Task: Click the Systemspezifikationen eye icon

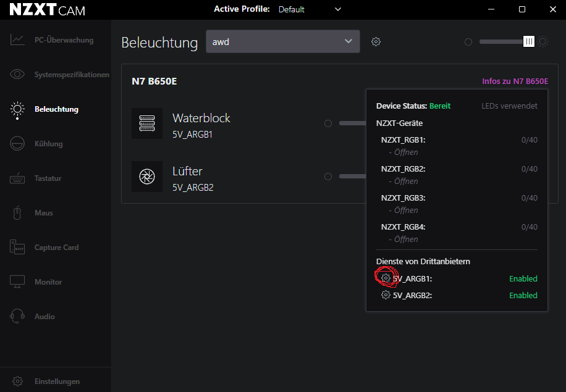Action: [x=17, y=74]
